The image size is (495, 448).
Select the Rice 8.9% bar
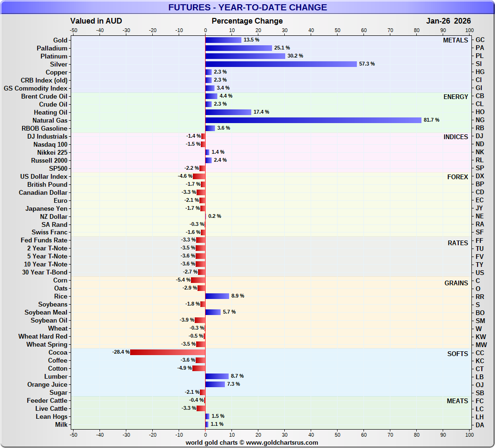point(217,296)
